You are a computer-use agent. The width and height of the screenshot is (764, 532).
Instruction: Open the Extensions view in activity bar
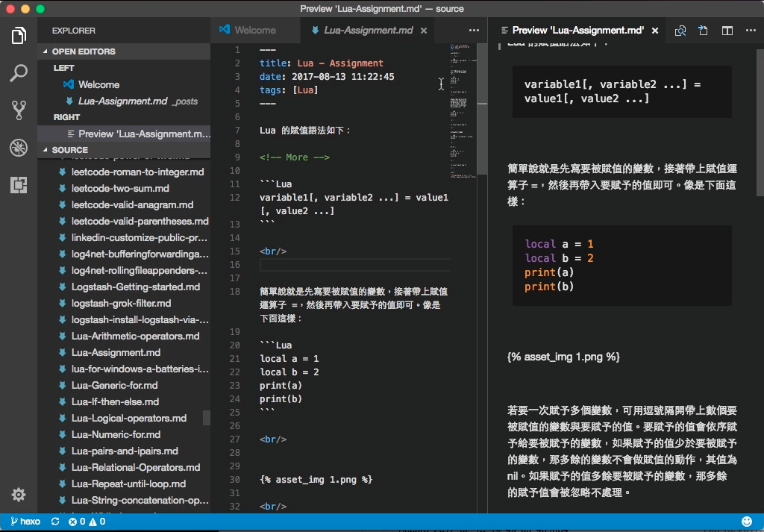(x=19, y=185)
